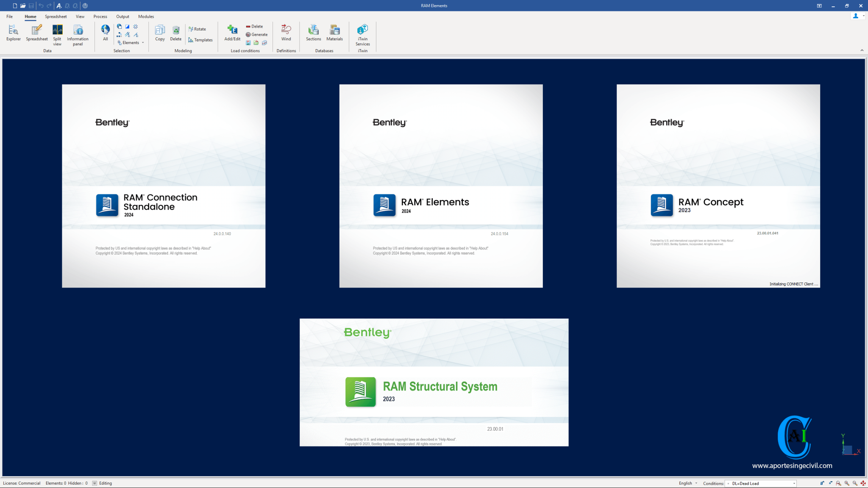Screen dimensions: 868x488
Task: Click the Templates button
Action: 200,40
